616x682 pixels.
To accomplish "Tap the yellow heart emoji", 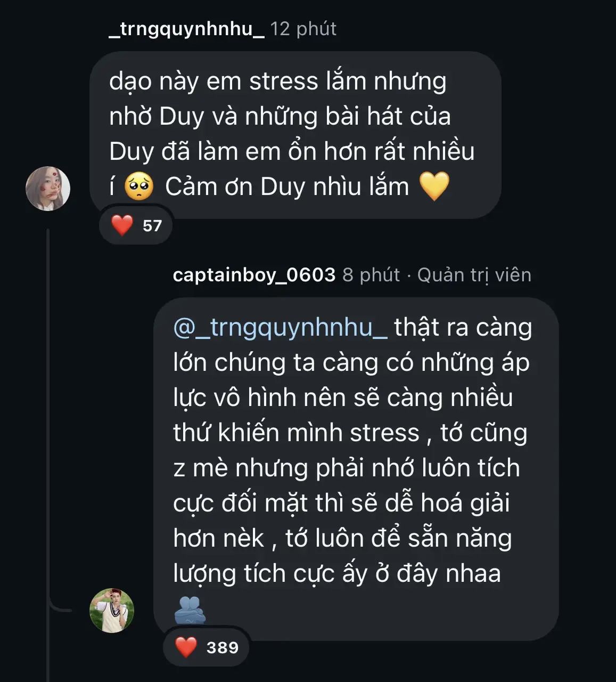I will pos(434,186).
